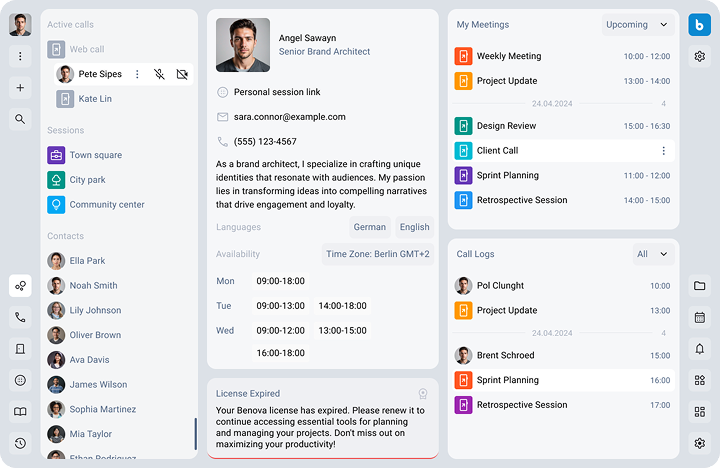Open the All filter dropdown in Call Logs

(652, 255)
